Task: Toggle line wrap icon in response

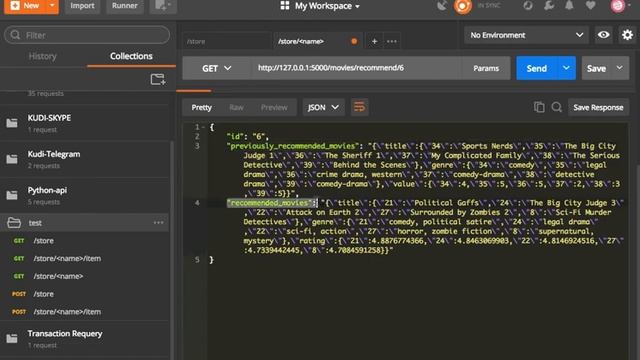Action: (x=359, y=107)
